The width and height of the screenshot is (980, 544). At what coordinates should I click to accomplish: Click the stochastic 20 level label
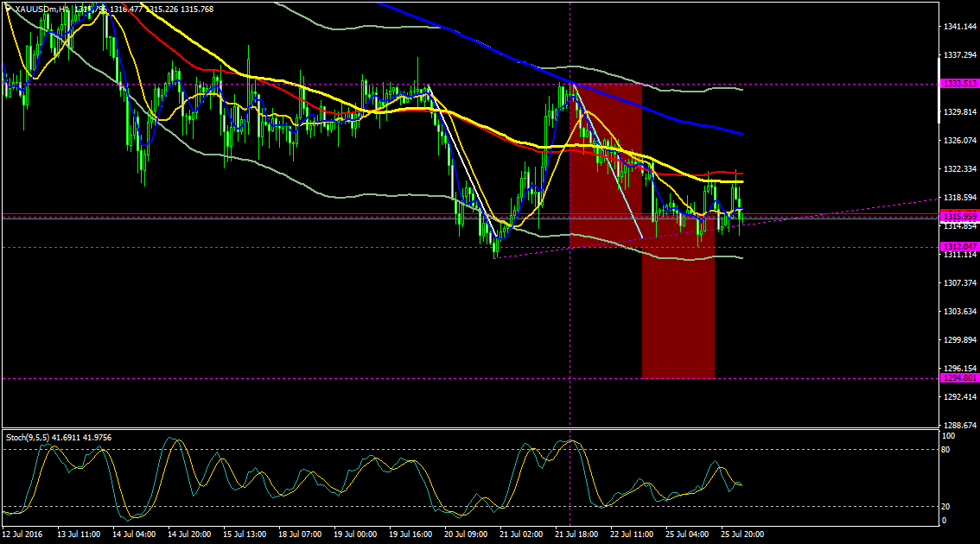pyautogui.click(x=945, y=507)
